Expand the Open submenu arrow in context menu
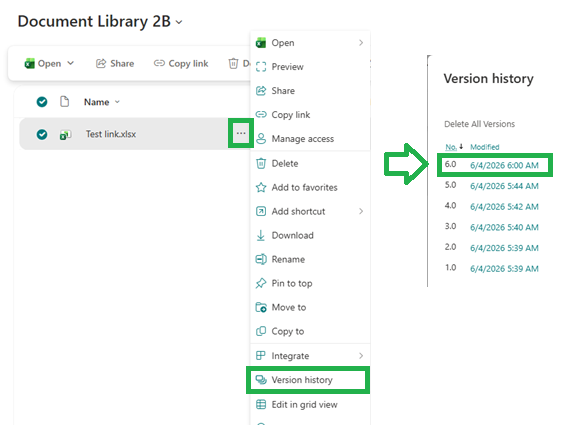Screen dimensions: 567x425 [x=361, y=43]
